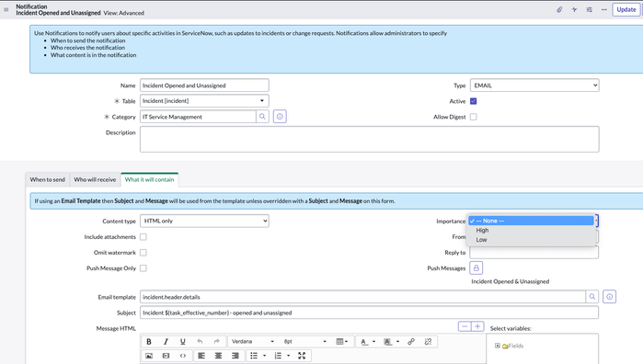Viewport: 643px width, 364px height.
Task: Open the Verdana font family dropdown
Action: pos(253,341)
